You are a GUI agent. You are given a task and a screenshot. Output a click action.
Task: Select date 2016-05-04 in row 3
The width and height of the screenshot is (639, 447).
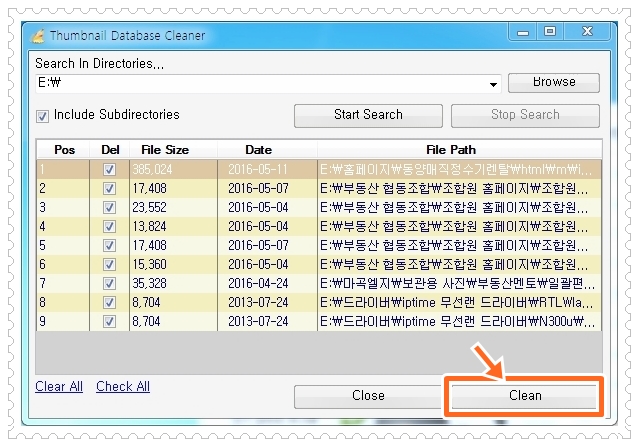coord(267,207)
